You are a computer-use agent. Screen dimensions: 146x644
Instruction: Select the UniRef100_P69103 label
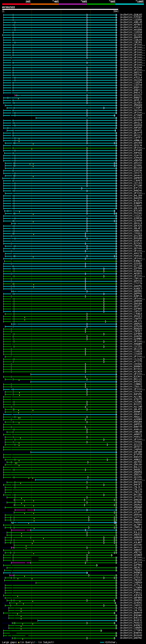(x=131, y=623)
